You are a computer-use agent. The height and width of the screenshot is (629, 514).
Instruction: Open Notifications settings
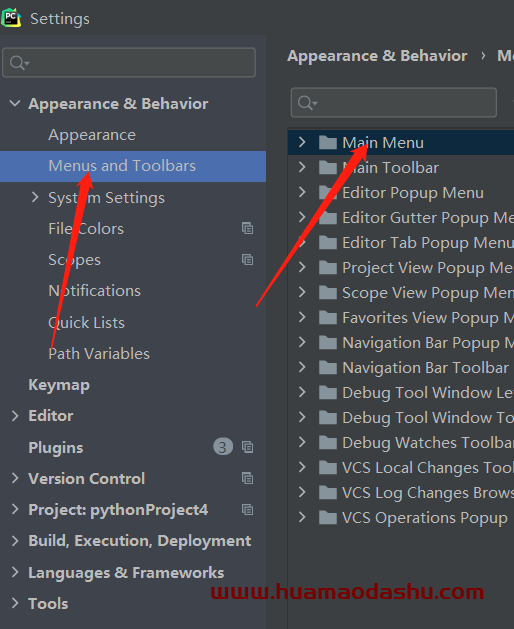click(94, 291)
